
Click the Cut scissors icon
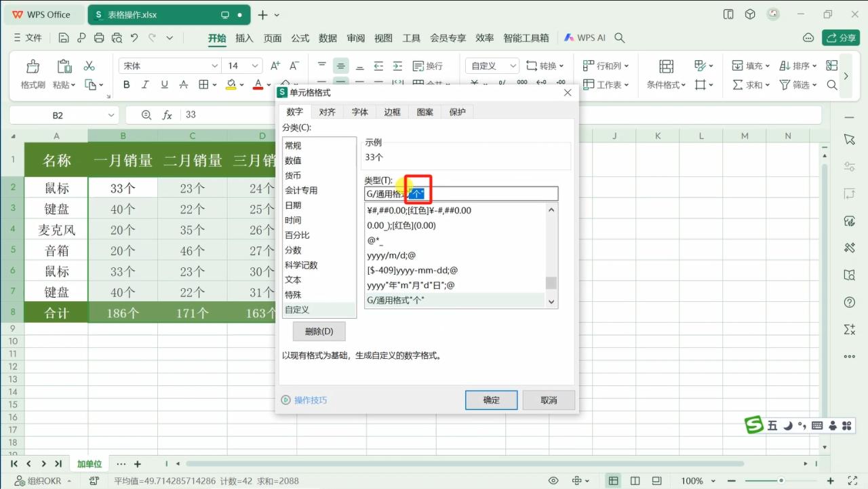(x=89, y=66)
